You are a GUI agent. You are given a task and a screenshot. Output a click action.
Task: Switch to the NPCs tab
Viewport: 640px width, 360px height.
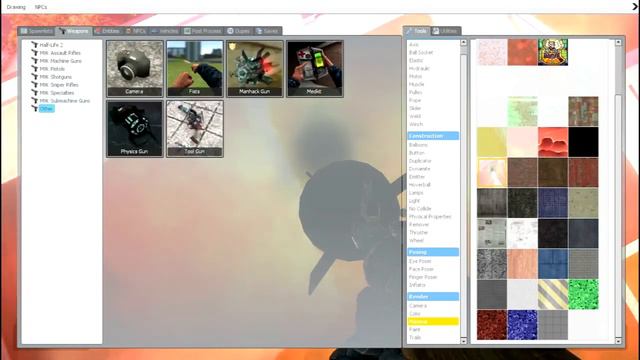136,31
